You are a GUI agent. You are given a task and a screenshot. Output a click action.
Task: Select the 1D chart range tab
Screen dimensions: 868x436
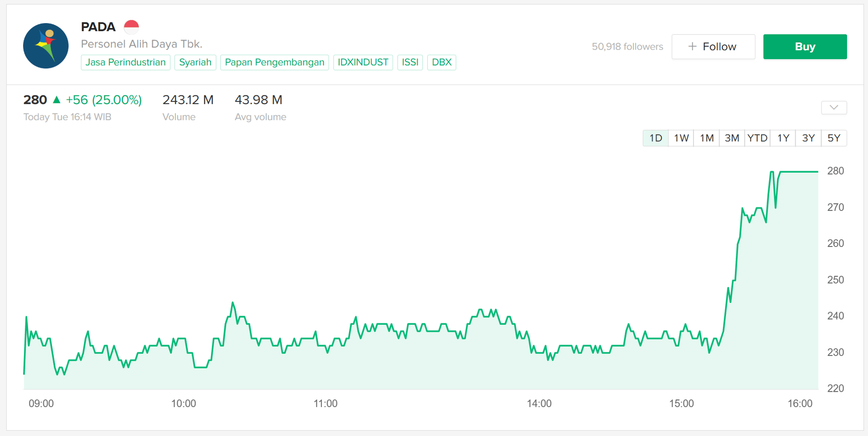click(656, 138)
